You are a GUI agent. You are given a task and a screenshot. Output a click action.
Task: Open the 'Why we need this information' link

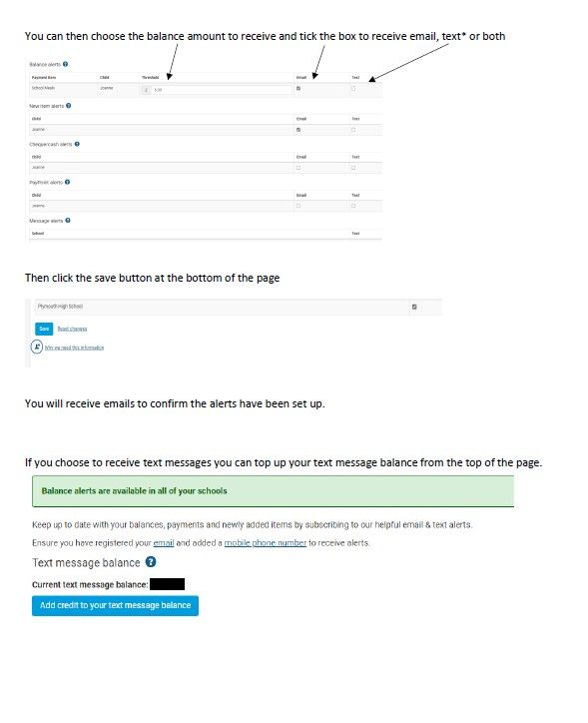[74, 348]
